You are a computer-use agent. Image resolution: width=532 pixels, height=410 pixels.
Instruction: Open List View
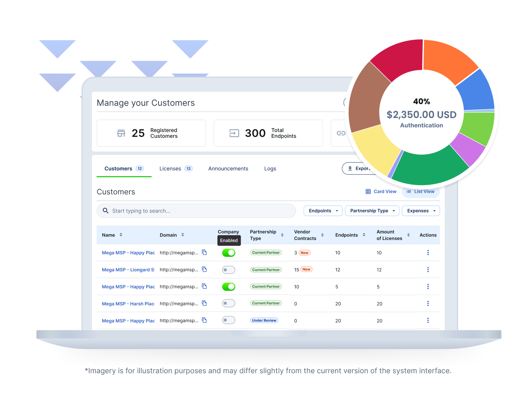421,191
